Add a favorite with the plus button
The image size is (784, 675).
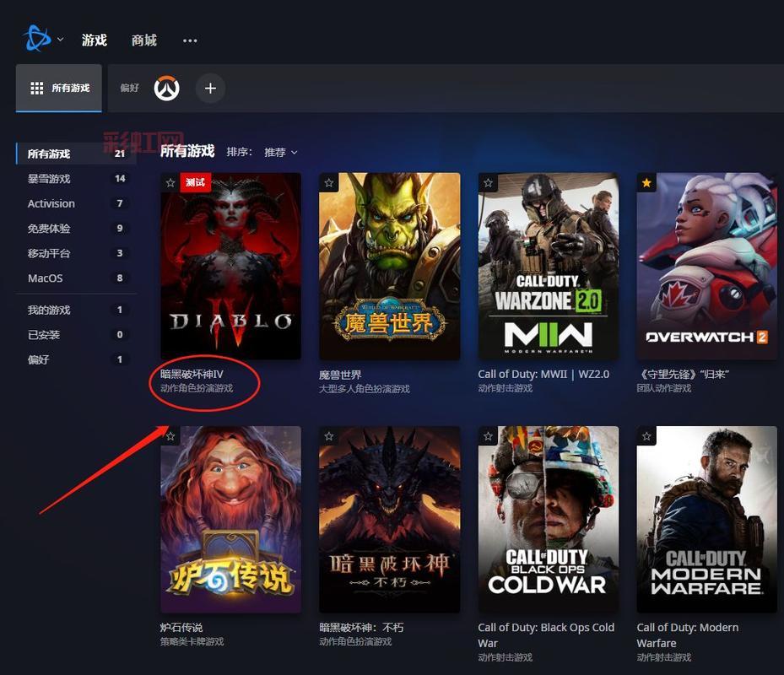[210, 89]
